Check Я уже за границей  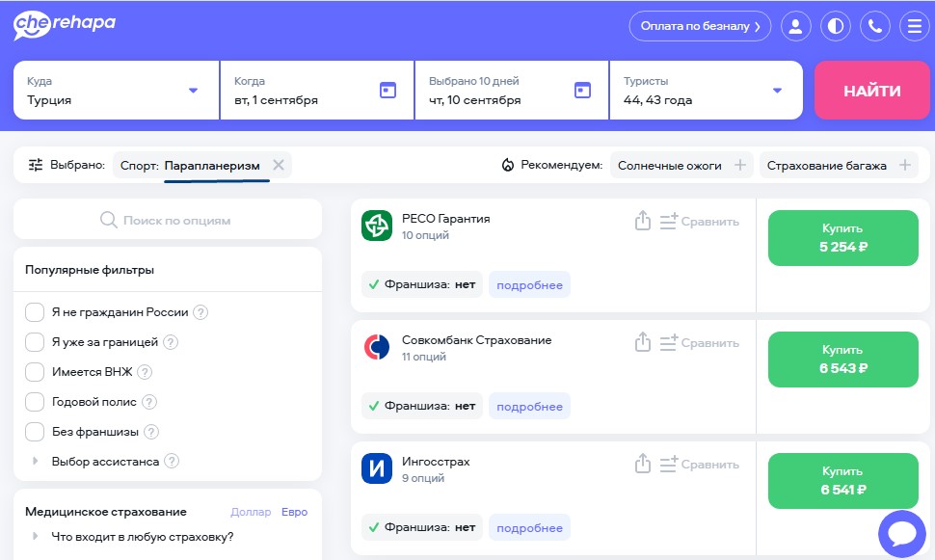pyautogui.click(x=35, y=342)
